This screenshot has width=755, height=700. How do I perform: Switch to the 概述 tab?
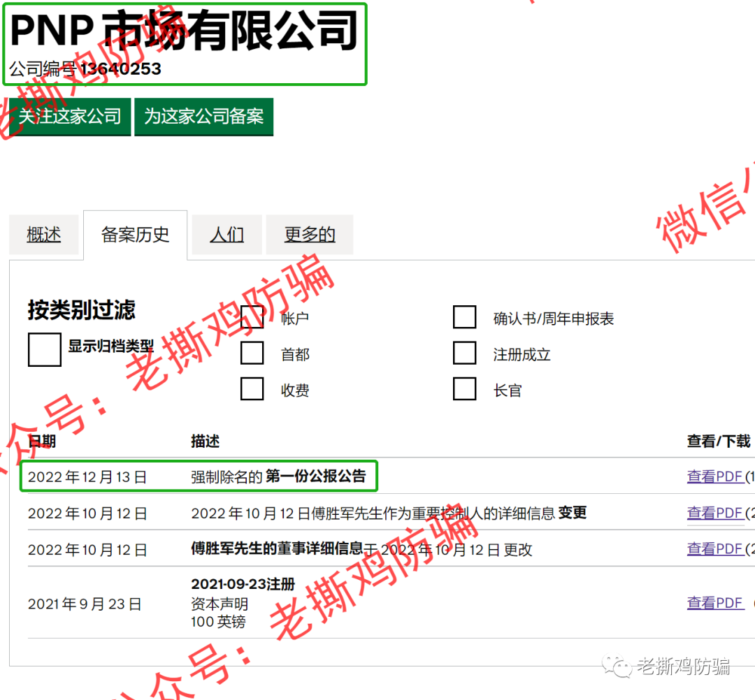coord(44,234)
